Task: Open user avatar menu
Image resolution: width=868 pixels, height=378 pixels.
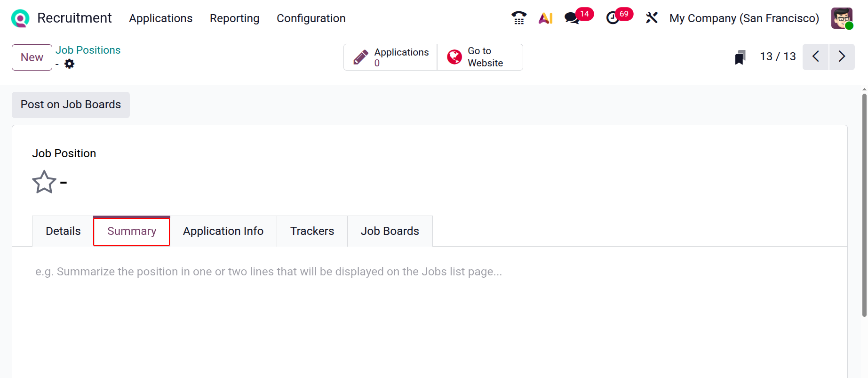Action: coord(842,18)
